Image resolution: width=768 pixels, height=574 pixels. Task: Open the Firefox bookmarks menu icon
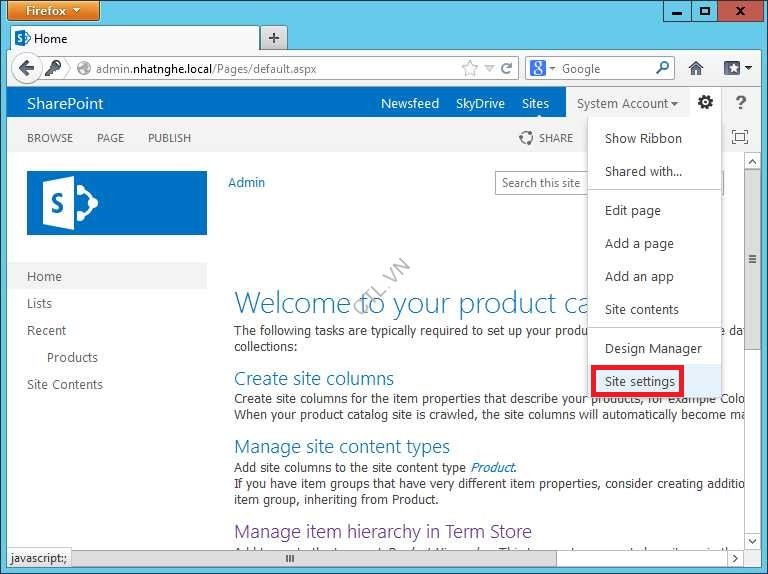(737, 69)
